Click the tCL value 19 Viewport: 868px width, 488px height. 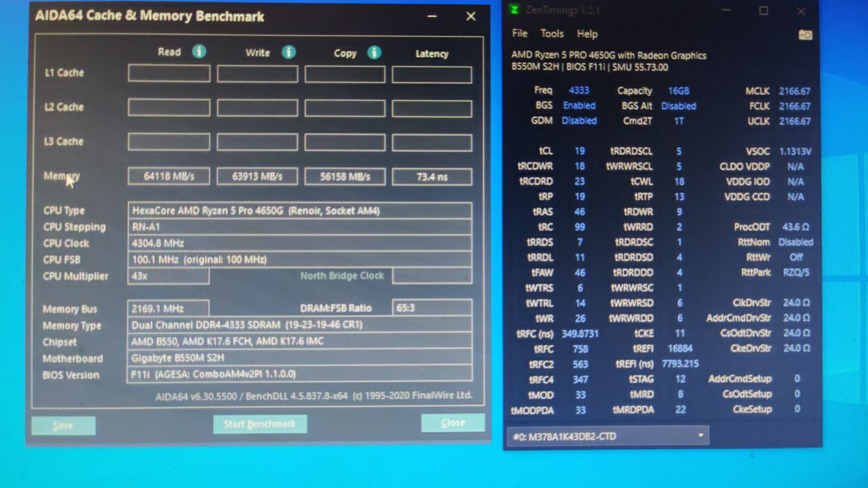pos(580,151)
